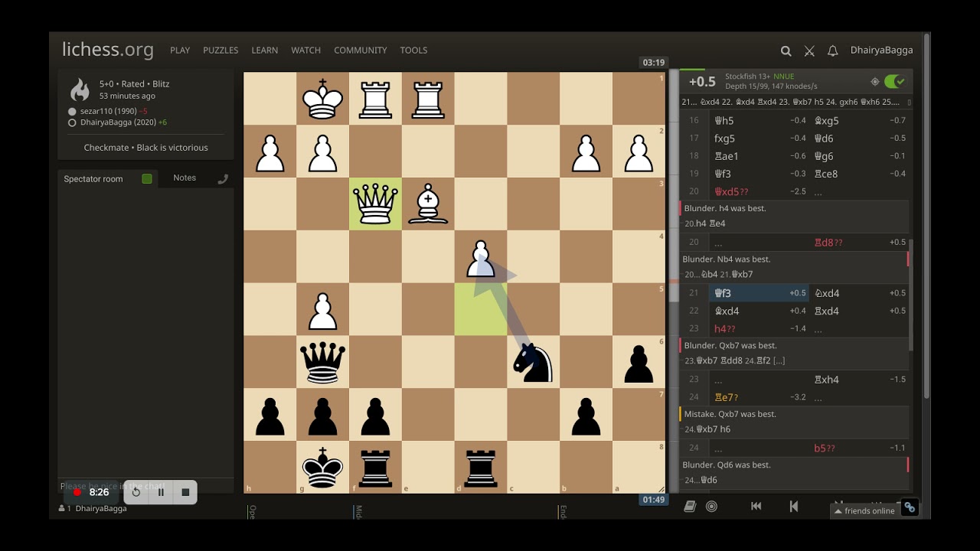
Task: Jump to move 24 Re7 mistake
Action: pos(758,397)
